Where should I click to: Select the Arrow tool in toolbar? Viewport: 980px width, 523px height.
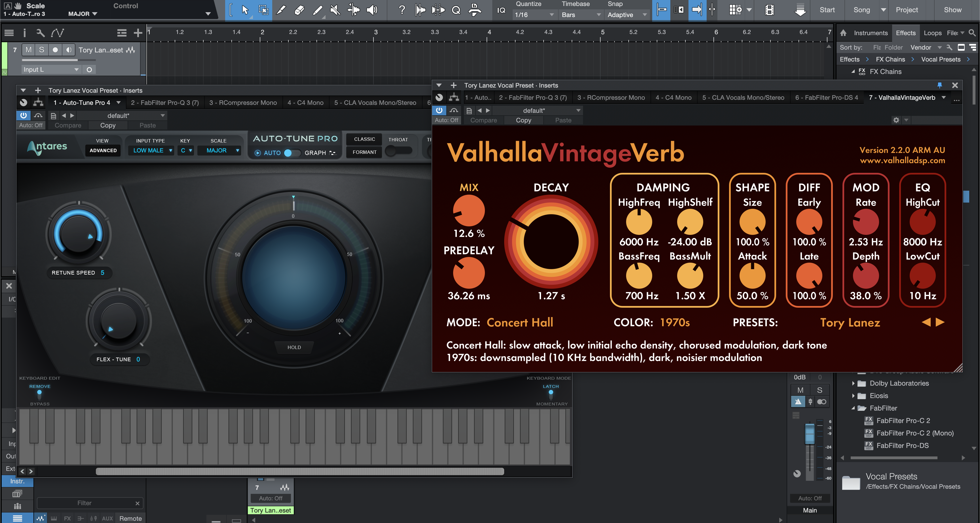(245, 10)
